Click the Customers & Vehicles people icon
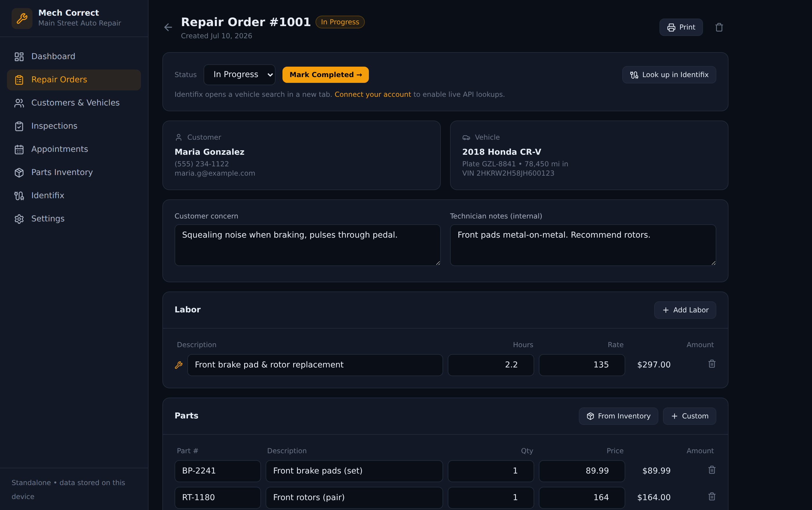This screenshot has height=510, width=812. tap(19, 103)
